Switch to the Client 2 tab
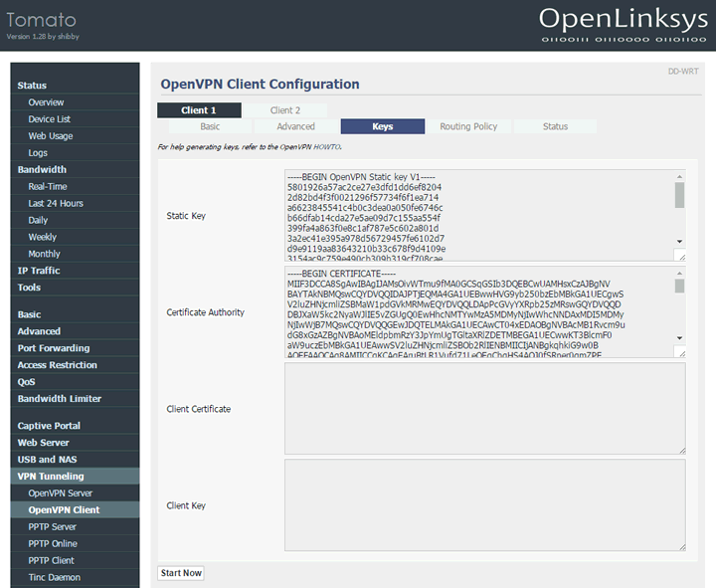 (285, 110)
